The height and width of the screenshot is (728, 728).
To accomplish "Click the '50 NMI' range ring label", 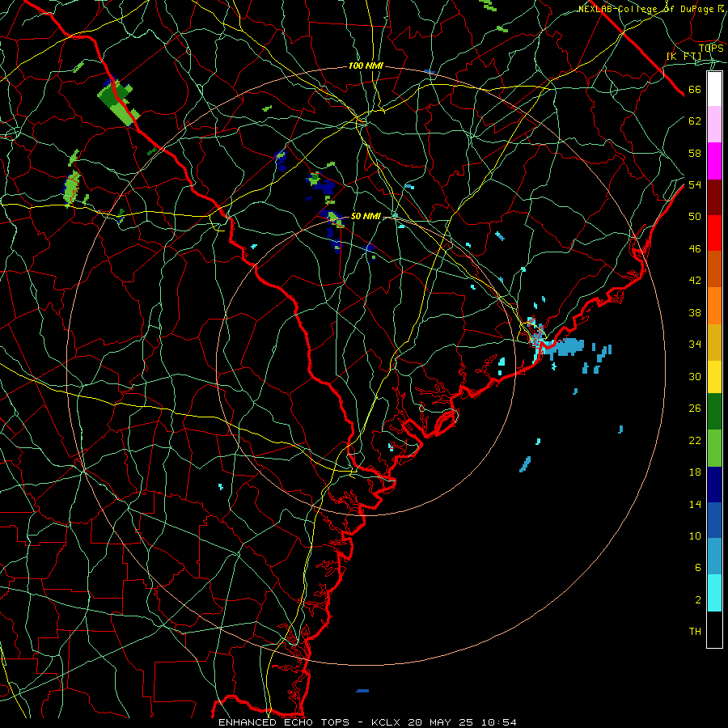I will (x=366, y=216).
